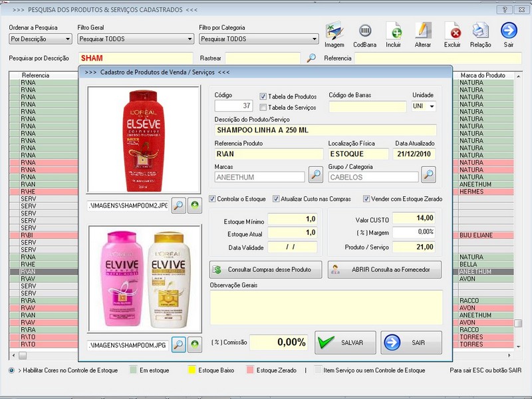Click Item Serviço legend swatch
532x399 pixels.
point(318,370)
